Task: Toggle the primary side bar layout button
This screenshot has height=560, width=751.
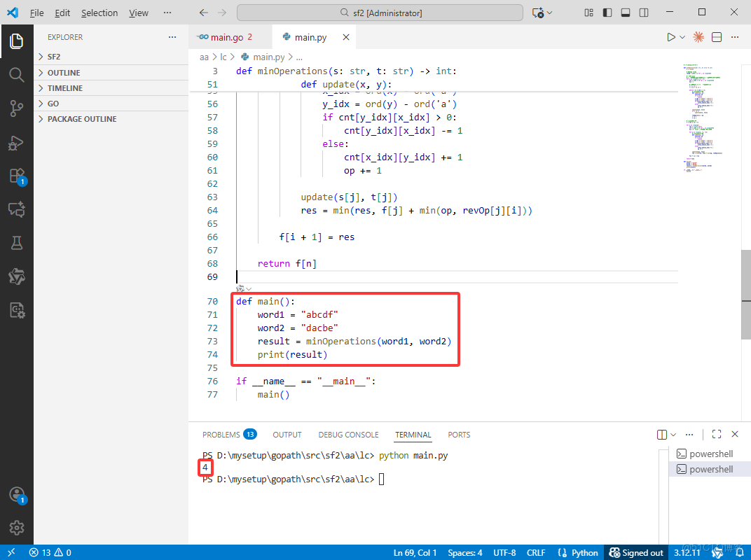Action: tap(607, 13)
